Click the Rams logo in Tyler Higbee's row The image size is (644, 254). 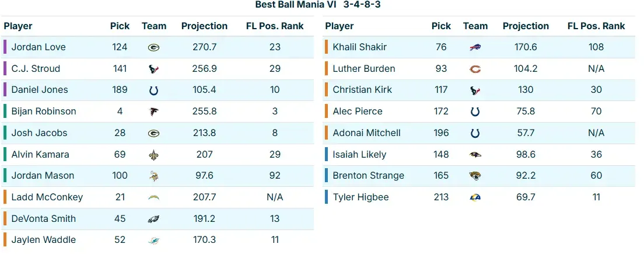coord(475,197)
